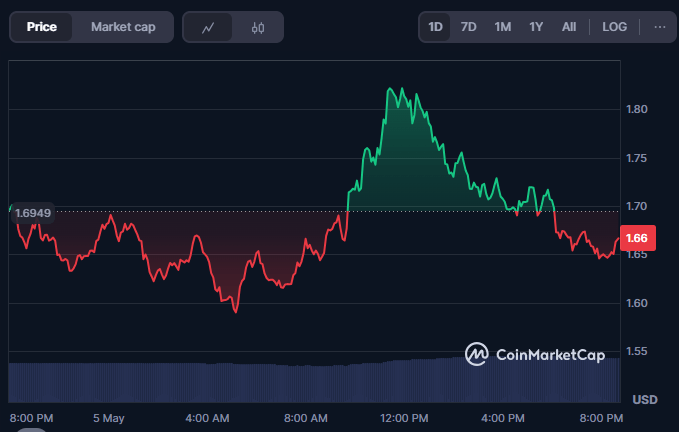This screenshot has width=679, height=432.
Task: Switch to line chart view
Action: coord(208,27)
